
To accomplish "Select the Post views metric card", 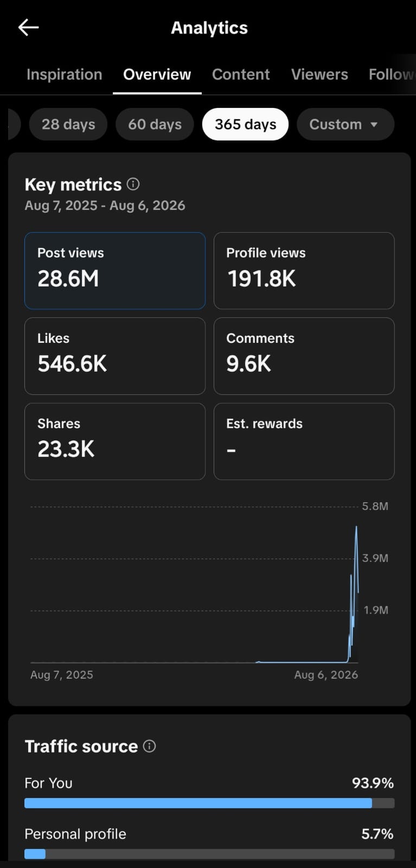I will pos(115,271).
